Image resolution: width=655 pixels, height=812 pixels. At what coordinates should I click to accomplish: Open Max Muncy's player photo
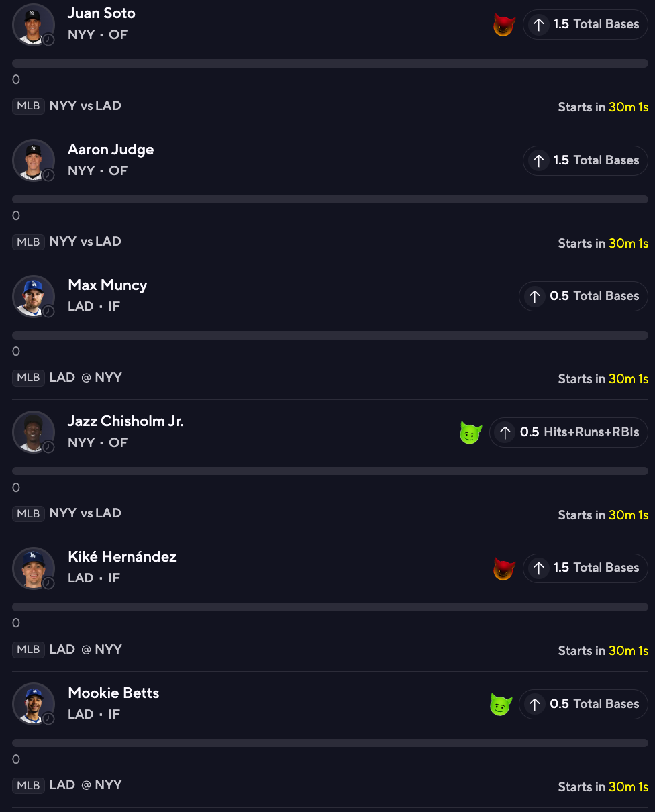[x=33, y=296]
